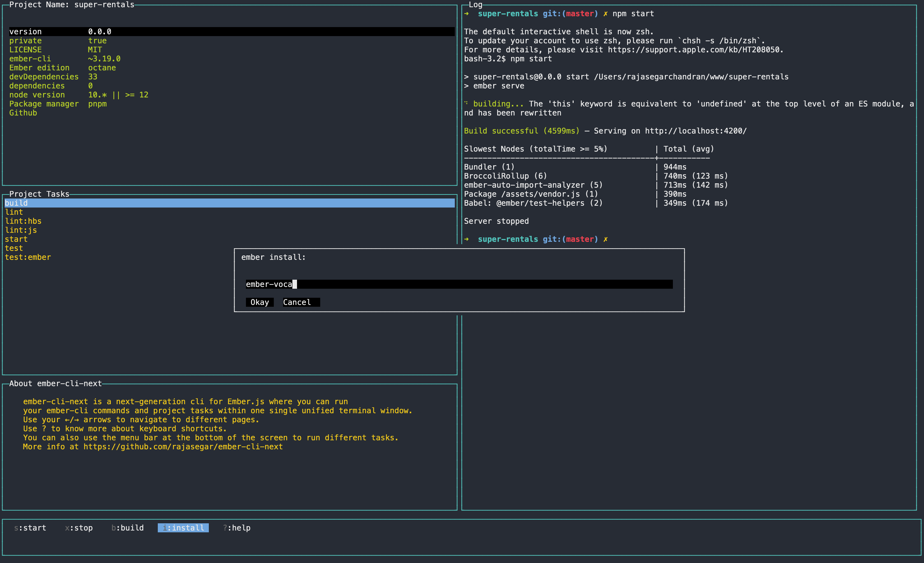924x563 pixels.
Task: Click Cancel in the ember install dialog
Action: point(301,302)
